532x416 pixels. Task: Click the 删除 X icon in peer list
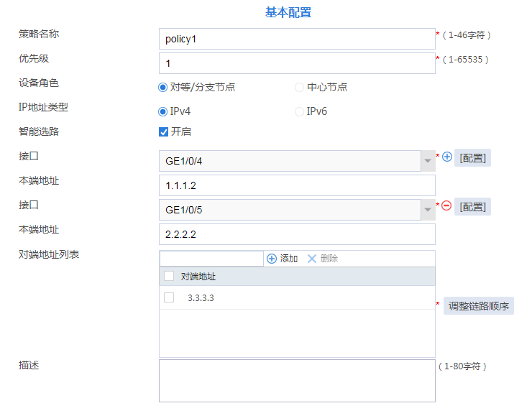click(x=312, y=259)
